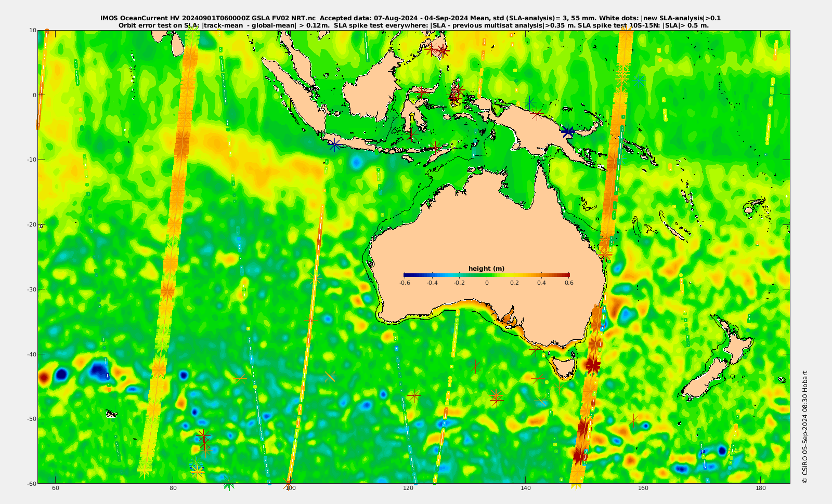
Task: Click the longitude axis label 140
Action: (x=526, y=488)
